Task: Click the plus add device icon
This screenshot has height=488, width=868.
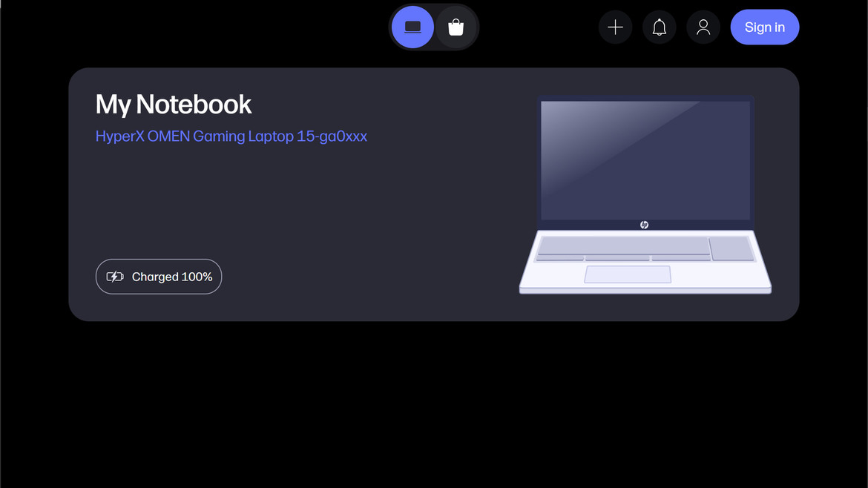Action: point(615,27)
